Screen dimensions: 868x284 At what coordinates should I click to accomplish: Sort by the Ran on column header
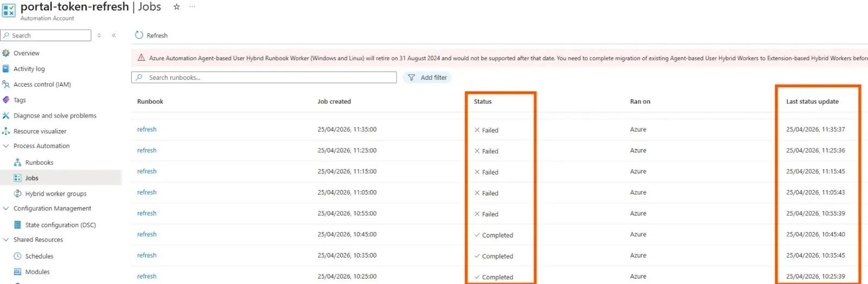coord(640,101)
